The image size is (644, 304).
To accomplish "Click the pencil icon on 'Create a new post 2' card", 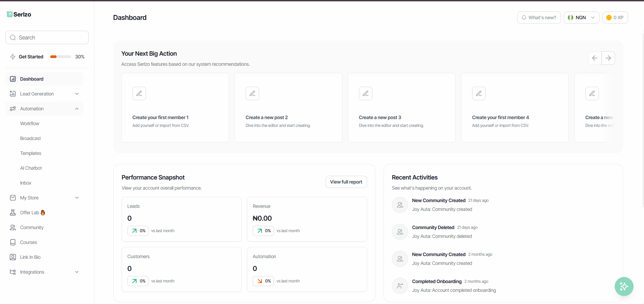I will pyautogui.click(x=252, y=93).
